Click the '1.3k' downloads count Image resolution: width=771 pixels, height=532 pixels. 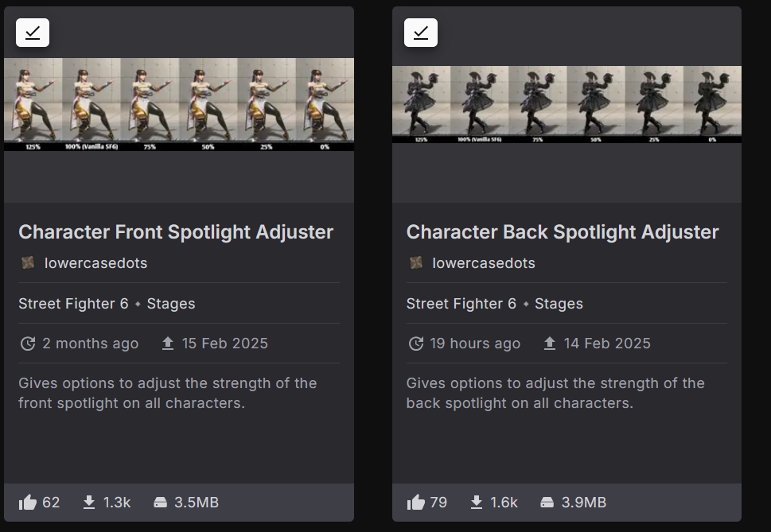tap(117, 502)
